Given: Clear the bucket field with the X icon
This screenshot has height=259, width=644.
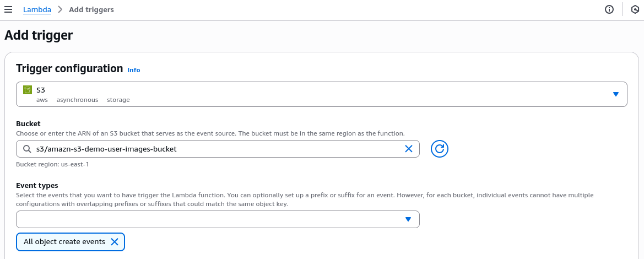Looking at the screenshot, I should [409, 149].
